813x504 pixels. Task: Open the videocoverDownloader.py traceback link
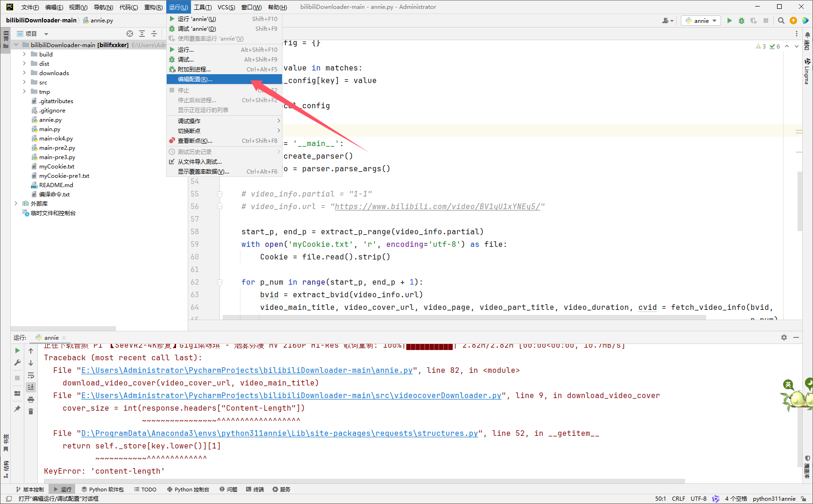pyautogui.click(x=291, y=396)
